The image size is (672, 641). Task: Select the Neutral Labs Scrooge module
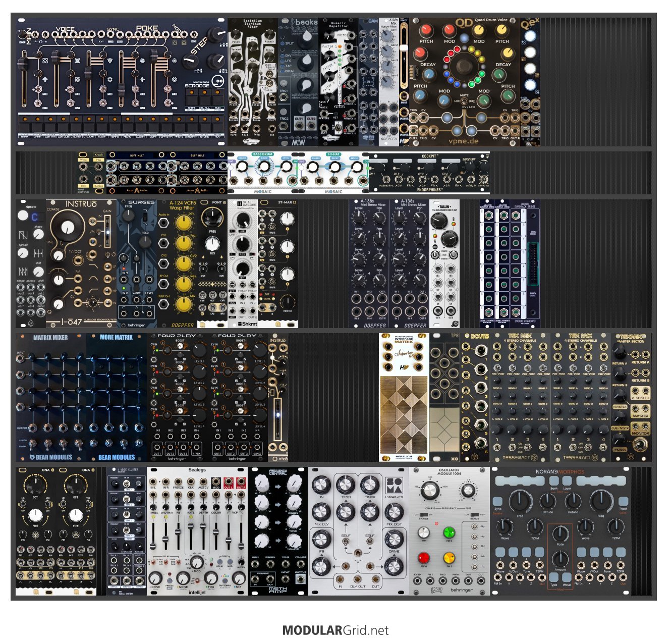tap(121, 82)
